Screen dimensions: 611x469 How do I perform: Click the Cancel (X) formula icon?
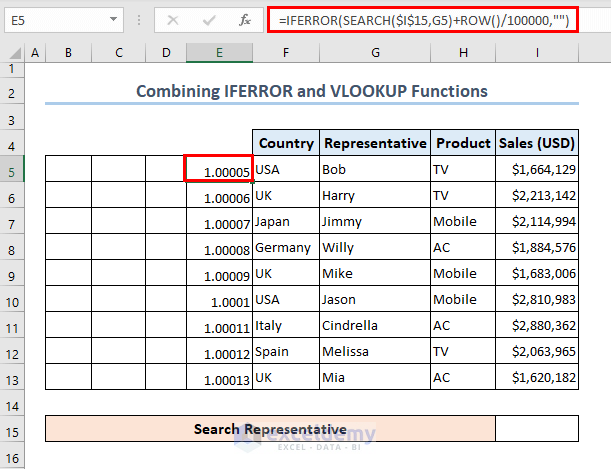pyautogui.click(x=174, y=19)
